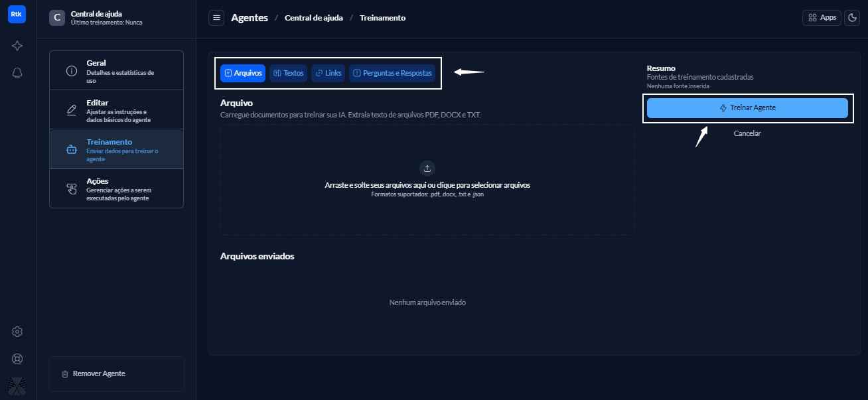868x400 pixels.
Task: Click the Rtk logo icon
Action: pyautogui.click(x=17, y=14)
